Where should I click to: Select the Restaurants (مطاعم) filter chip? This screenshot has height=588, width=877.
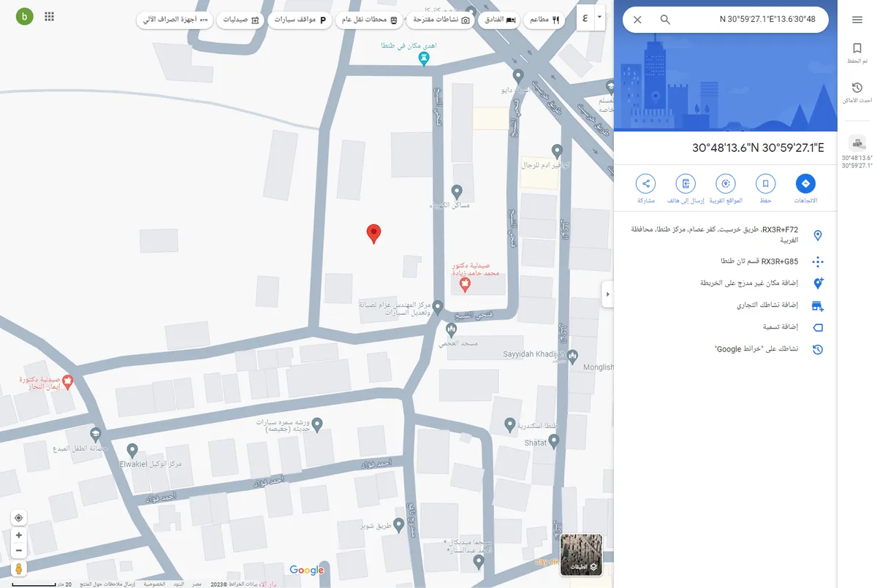(x=544, y=20)
